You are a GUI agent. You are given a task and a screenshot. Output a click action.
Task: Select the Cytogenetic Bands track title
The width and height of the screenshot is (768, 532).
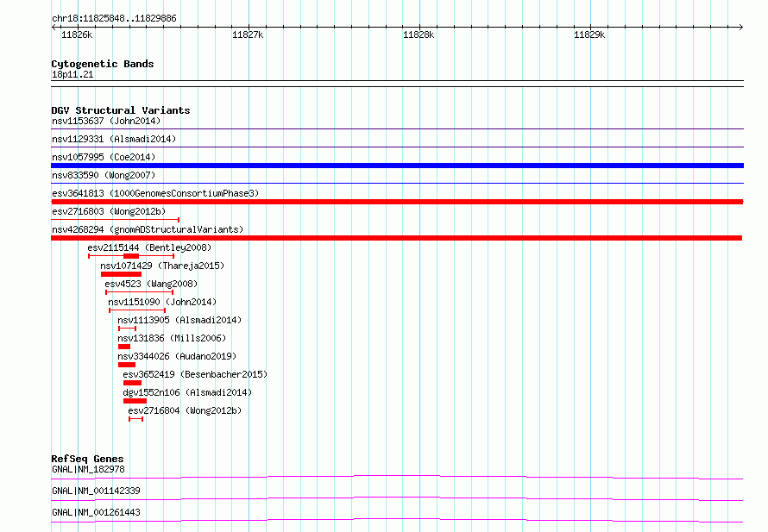(103, 64)
